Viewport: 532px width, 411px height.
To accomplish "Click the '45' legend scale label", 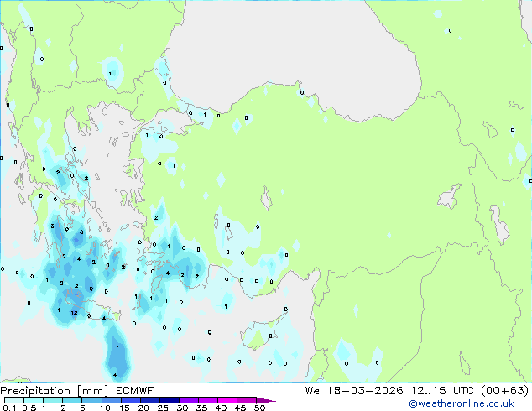I will coord(240,408).
